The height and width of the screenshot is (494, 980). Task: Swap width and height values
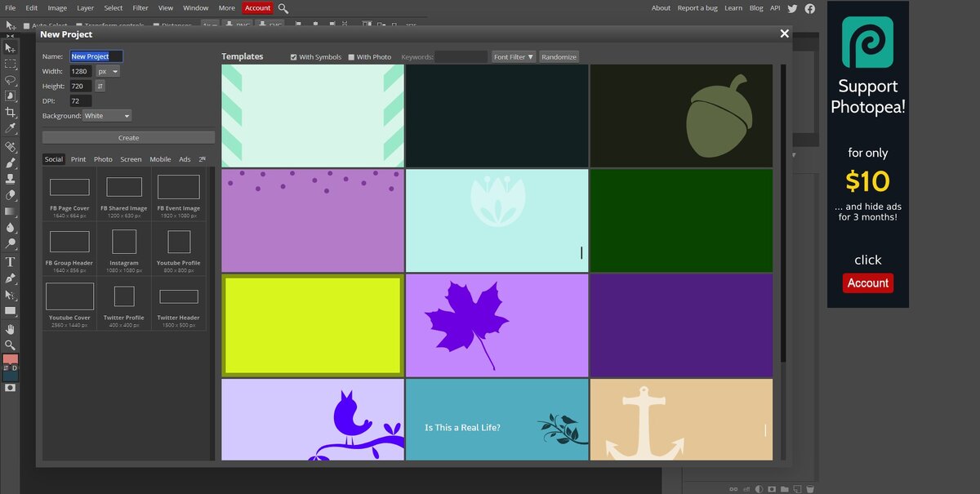100,86
